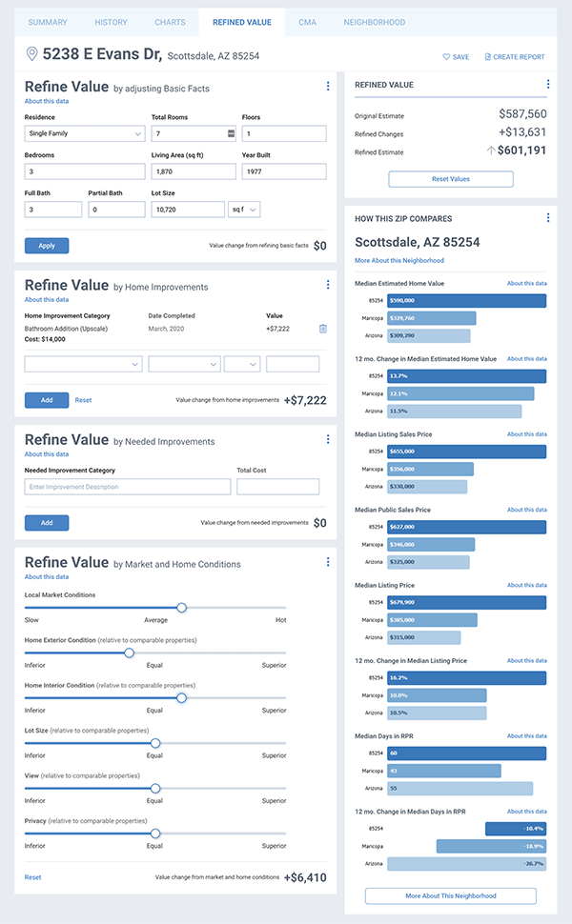Click the Lot Size slider handle

(x=155, y=743)
